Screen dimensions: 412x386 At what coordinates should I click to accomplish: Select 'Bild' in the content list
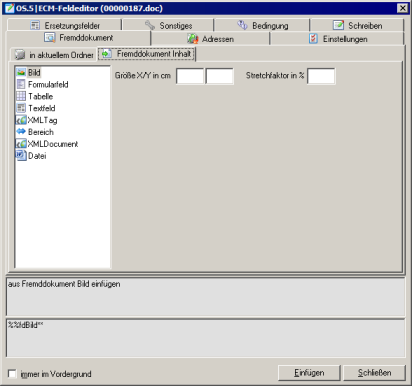(x=34, y=72)
